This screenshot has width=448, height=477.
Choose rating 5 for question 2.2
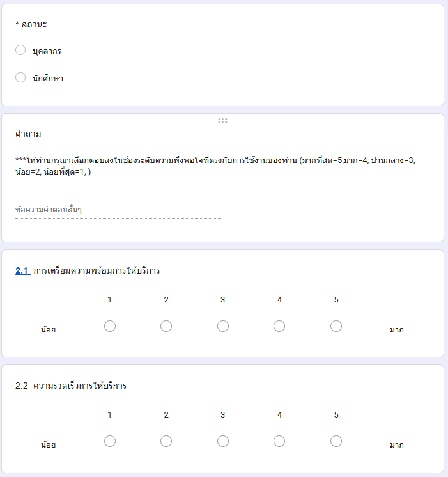[336, 441]
